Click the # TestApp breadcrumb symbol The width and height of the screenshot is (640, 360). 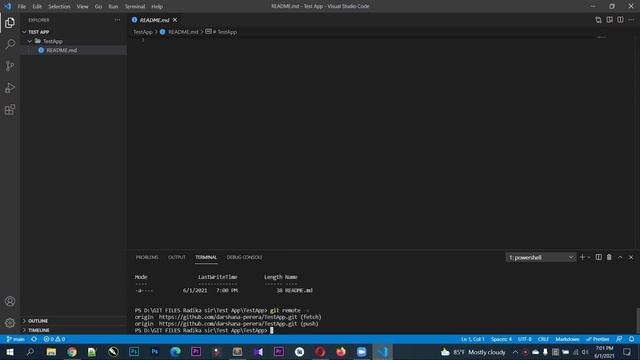pyautogui.click(x=224, y=32)
